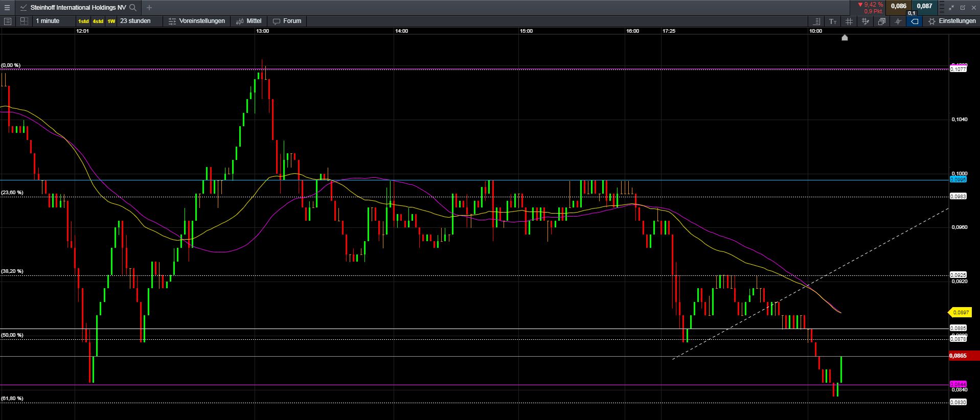Viewport: 980px width, 420px height.
Task: Switch to the 4std timeframe
Action: click(x=98, y=21)
